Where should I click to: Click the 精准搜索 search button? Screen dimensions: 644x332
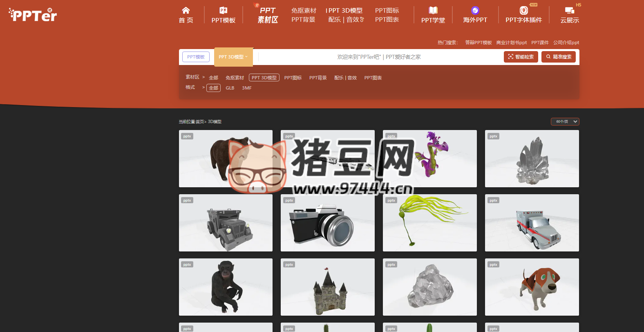click(x=559, y=57)
